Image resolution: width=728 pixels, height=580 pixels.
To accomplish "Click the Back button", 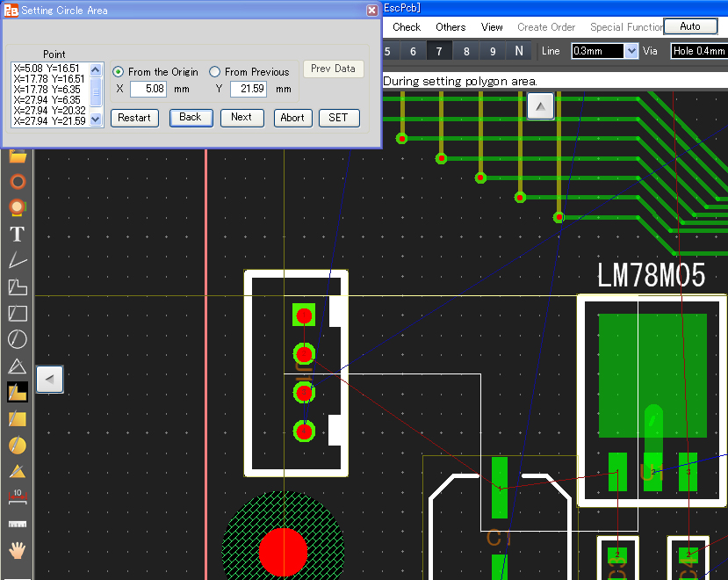I will (x=191, y=118).
